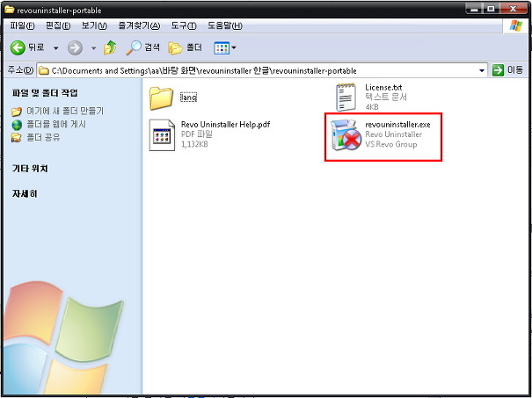Click 여기에 새 폴더 만들기 link
The image size is (532, 398).
[65, 111]
